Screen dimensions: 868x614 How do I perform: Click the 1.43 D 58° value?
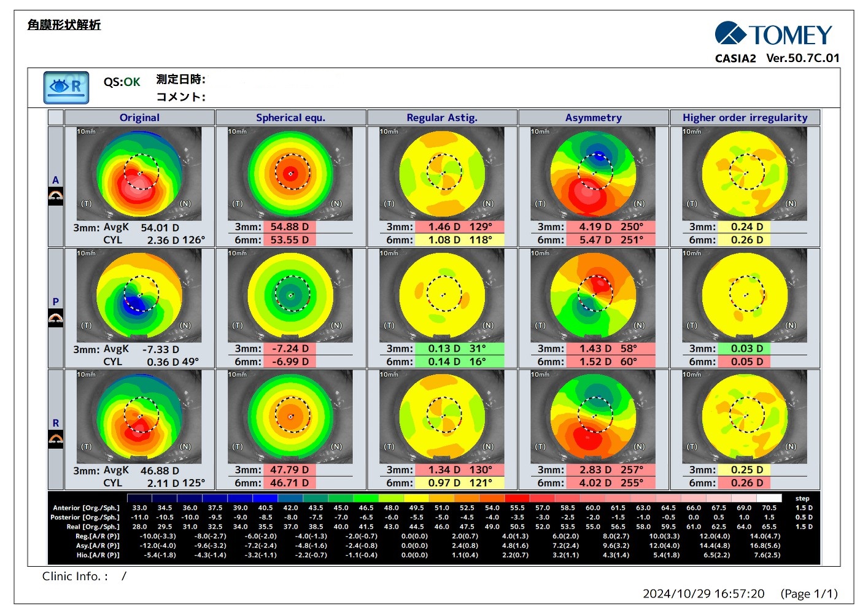611,348
